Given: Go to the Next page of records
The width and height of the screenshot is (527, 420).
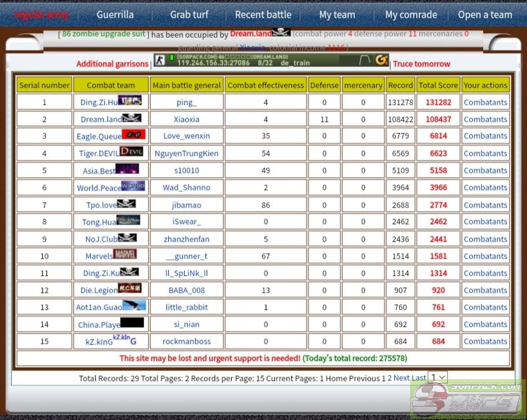Looking at the screenshot, I should pyautogui.click(x=401, y=378).
